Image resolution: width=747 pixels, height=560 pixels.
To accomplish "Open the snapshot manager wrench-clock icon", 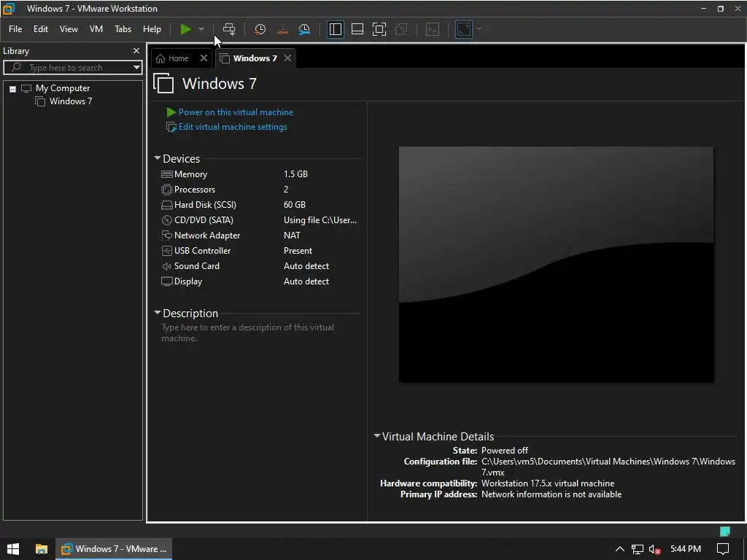I will click(x=304, y=29).
